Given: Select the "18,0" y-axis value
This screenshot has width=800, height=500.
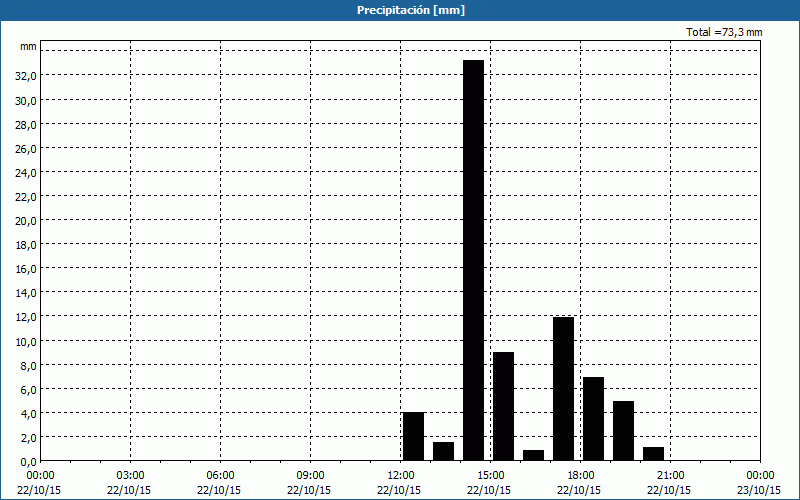Looking at the screenshot, I should 26,245.
